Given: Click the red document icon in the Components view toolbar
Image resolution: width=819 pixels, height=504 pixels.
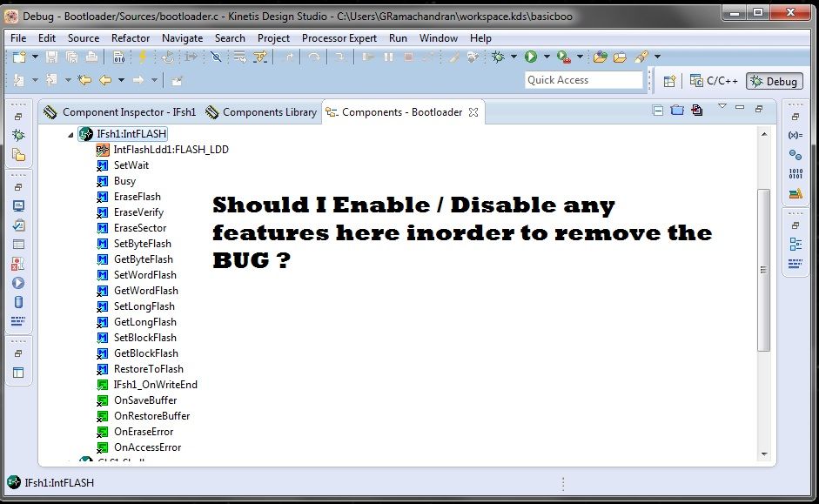Looking at the screenshot, I should pyautogui.click(x=697, y=110).
